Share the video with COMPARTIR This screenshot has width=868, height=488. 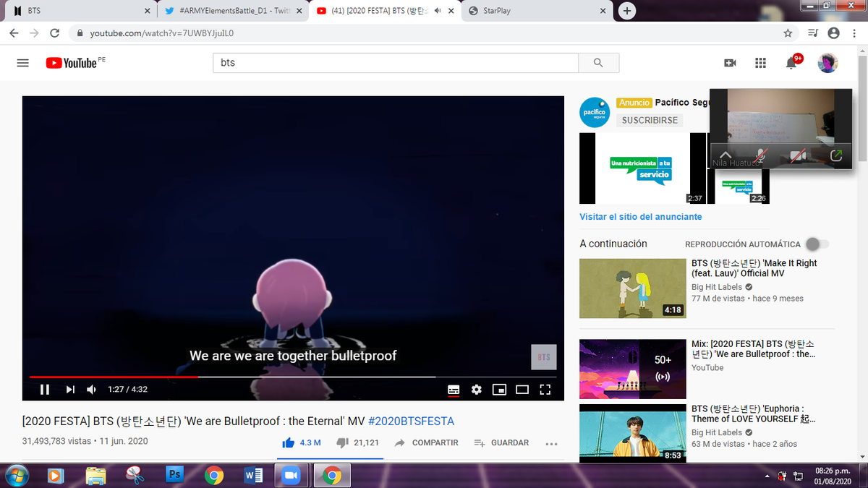[x=427, y=442]
